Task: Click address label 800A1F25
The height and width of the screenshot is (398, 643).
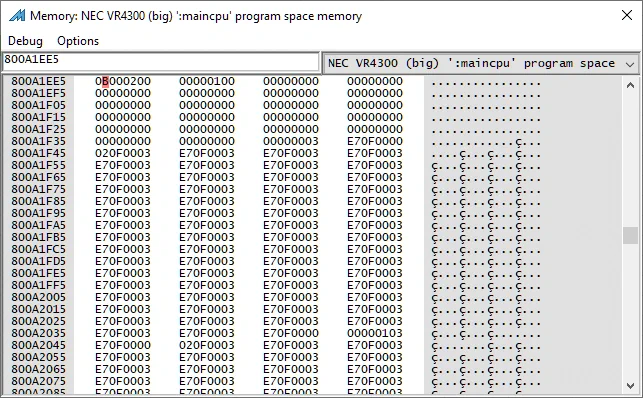Action: tap(39, 129)
